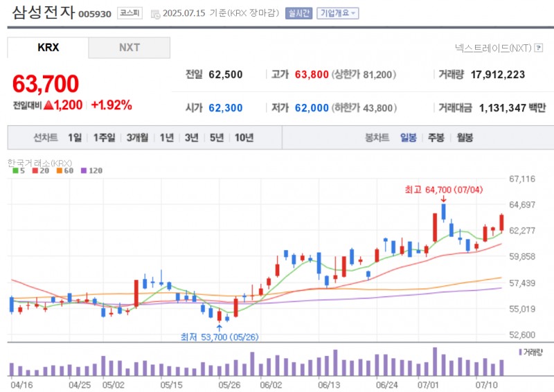
Task: Select the 1일 line chart period
Action: click(75, 138)
